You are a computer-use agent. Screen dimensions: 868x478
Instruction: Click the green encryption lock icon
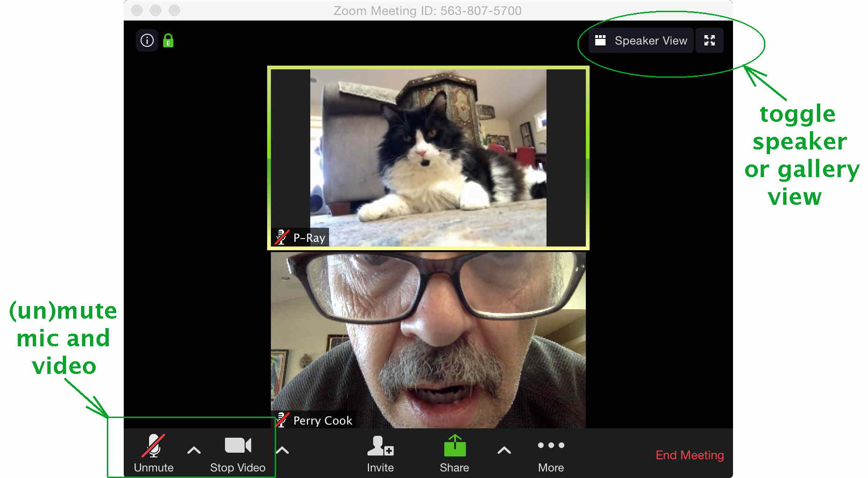[168, 41]
